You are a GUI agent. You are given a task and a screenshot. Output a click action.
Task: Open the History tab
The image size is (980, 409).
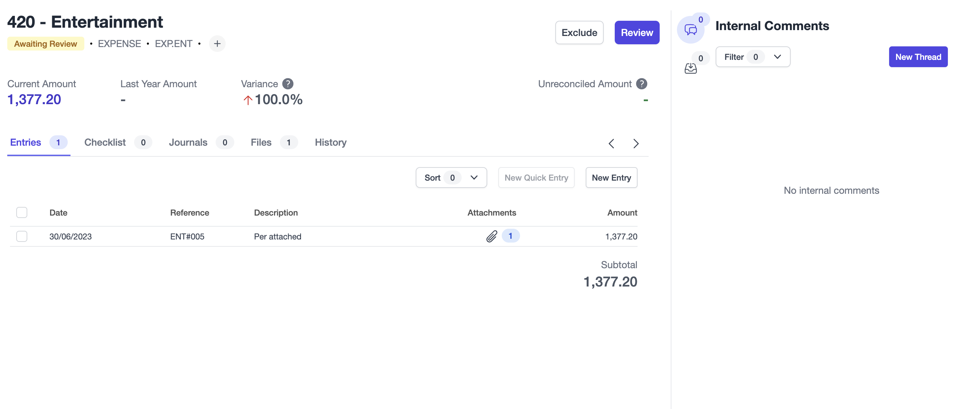pyautogui.click(x=331, y=141)
